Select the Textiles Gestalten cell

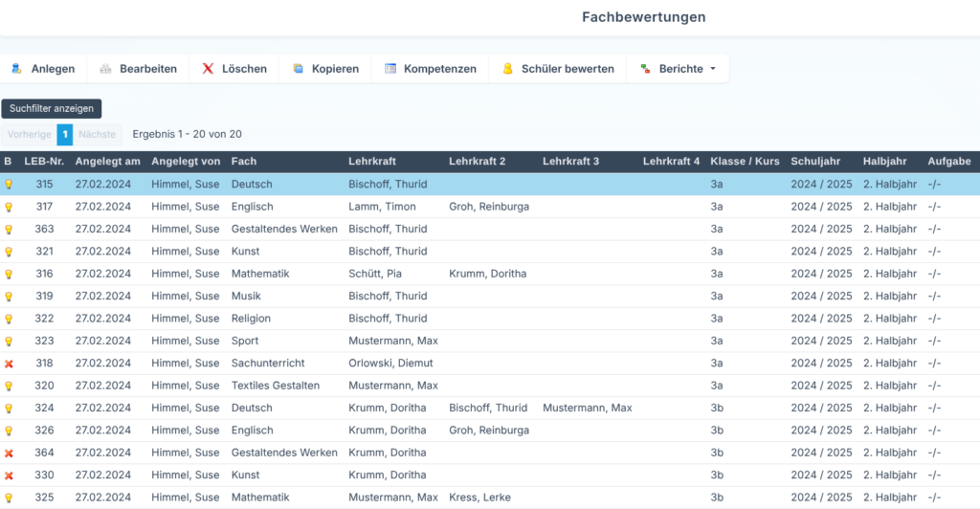point(276,386)
